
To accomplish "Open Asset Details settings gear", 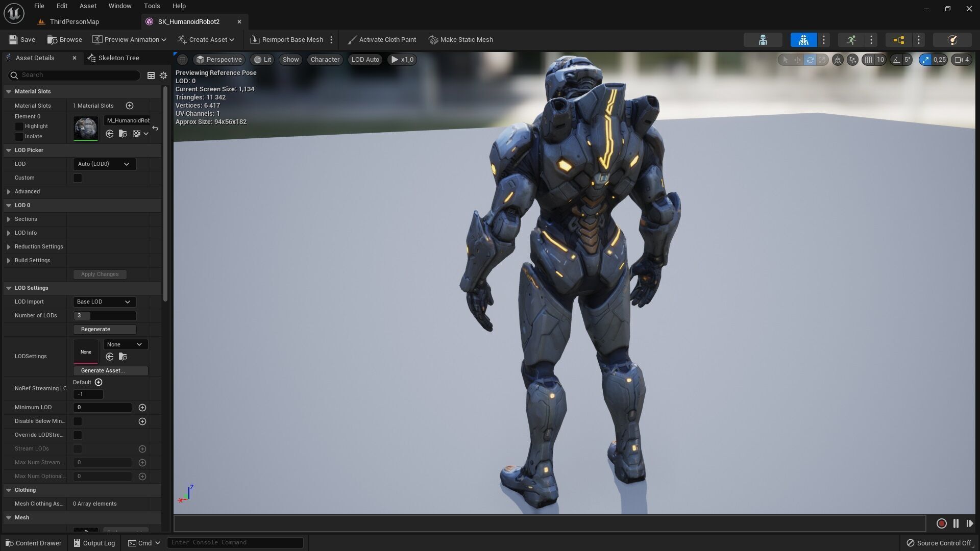I will coord(163,76).
